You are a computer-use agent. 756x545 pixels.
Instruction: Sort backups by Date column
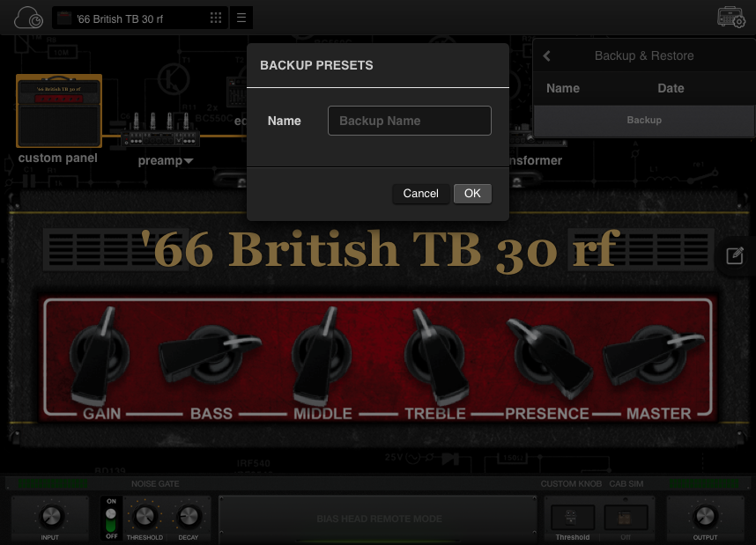coord(671,88)
